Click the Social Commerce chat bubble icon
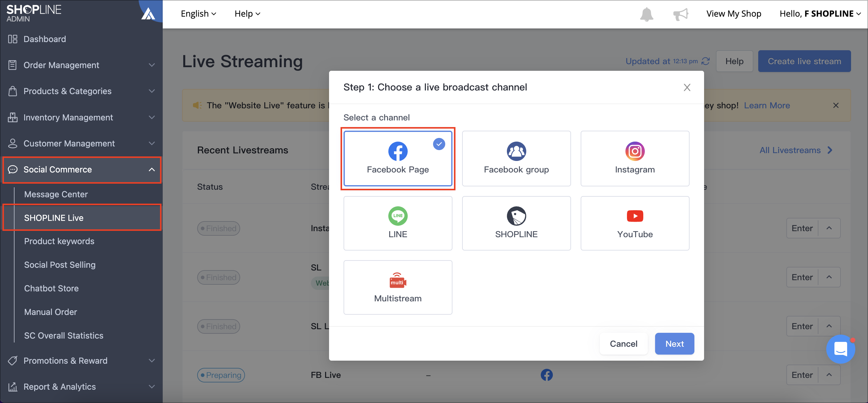Screen dimensions: 868x403 12,169
